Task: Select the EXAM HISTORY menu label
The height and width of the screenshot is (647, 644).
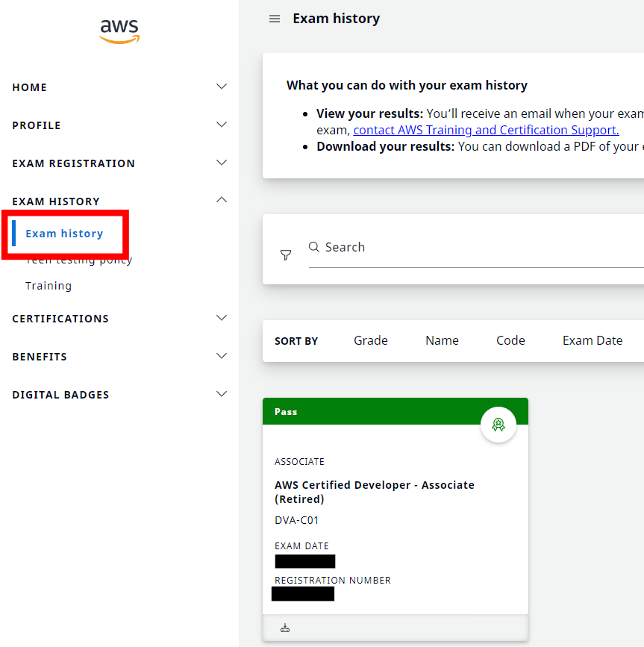Action: coord(56,201)
